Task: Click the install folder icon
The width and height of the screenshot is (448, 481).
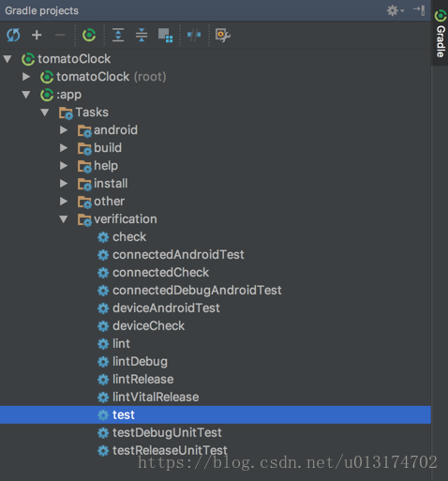Action: [84, 184]
